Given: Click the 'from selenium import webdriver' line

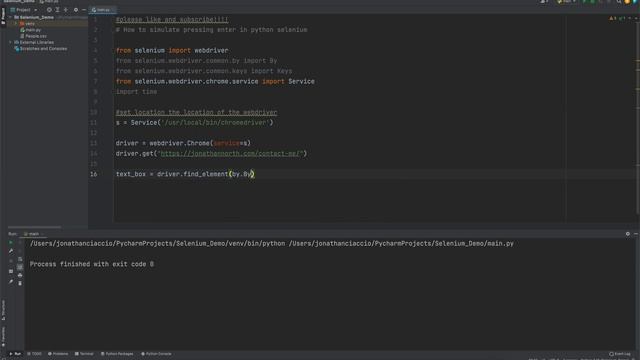Looking at the screenshot, I should point(172,51).
